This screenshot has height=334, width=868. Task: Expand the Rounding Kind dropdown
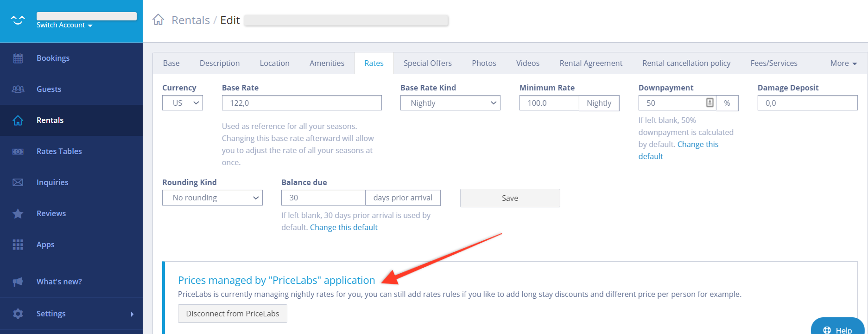click(x=212, y=198)
